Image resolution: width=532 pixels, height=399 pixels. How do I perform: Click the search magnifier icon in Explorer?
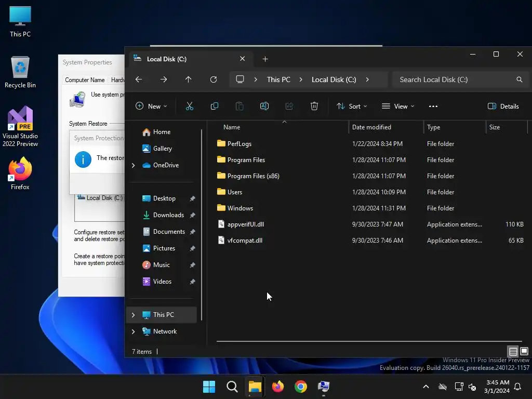(x=519, y=79)
